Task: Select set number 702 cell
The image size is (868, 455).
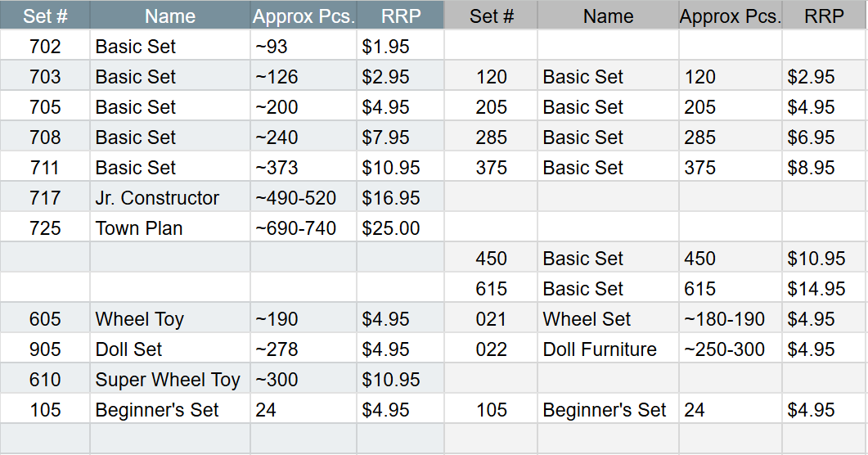Action: tap(45, 47)
